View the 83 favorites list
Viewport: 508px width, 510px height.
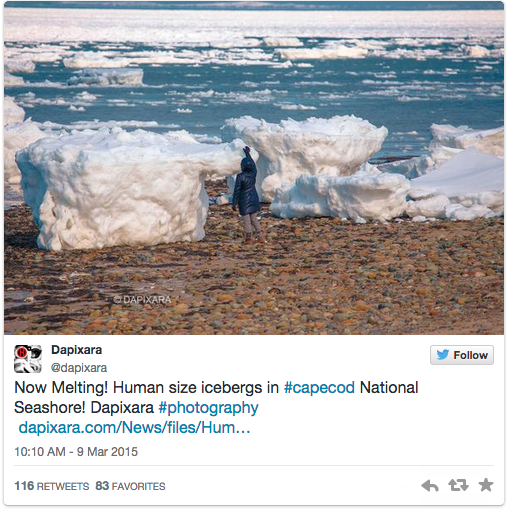[x=130, y=486]
